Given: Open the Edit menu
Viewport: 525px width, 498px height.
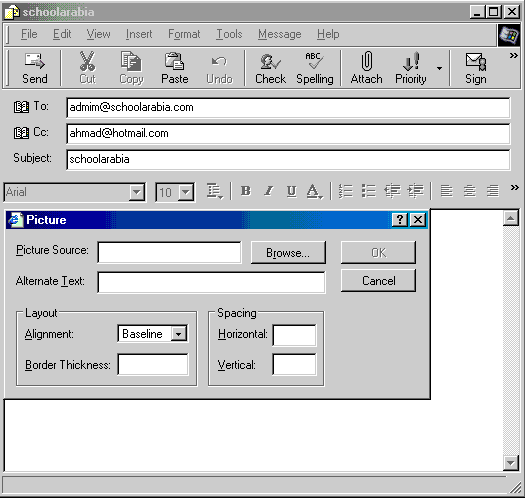Looking at the screenshot, I should [x=62, y=34].
